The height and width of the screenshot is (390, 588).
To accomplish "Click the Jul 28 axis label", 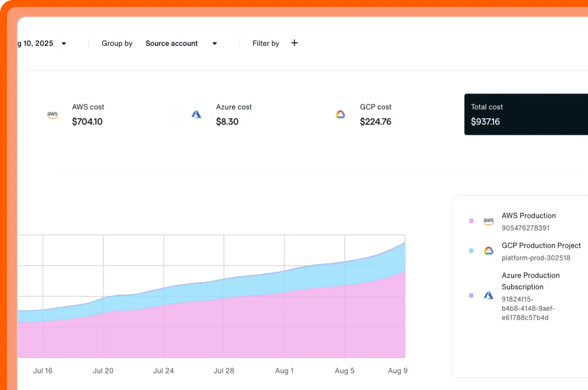I will tap(224, 371).
